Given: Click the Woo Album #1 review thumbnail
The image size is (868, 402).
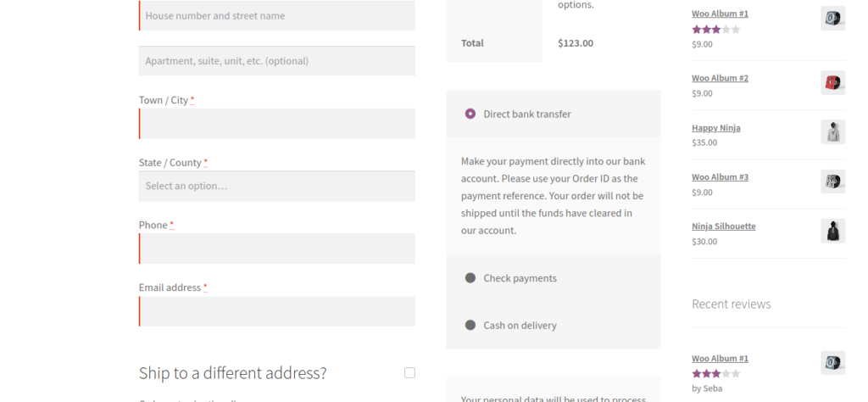Looking at the screenshot, I should tap(832, 363).
